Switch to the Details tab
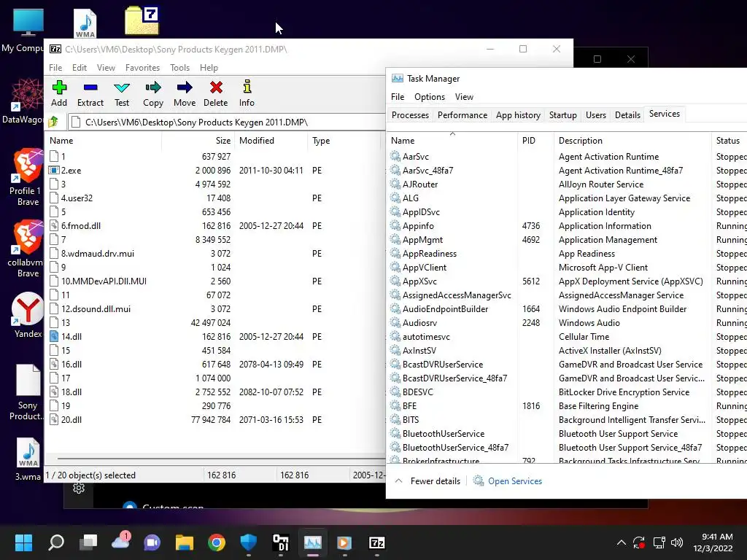The height and width of the screenshot is (560, 747). pyautogui.click(x=627, y=114)
